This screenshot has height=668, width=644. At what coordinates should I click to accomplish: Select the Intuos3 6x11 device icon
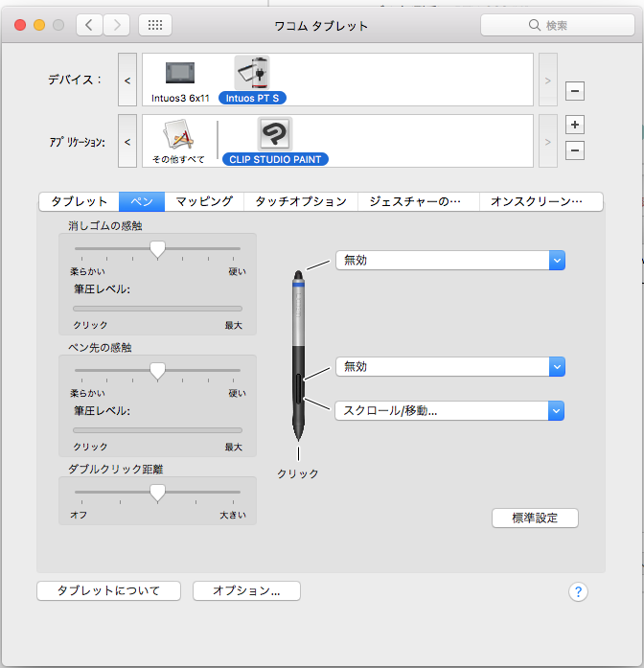click(179, 74)
